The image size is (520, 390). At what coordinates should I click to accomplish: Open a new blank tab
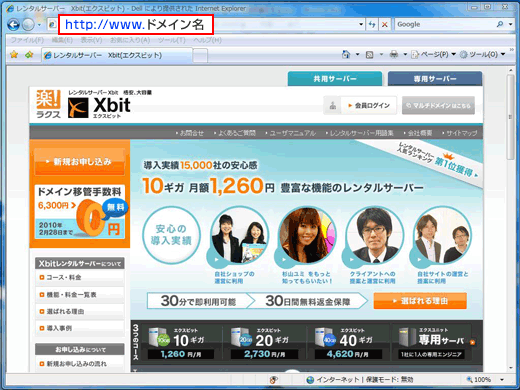click(x=200, y=56)
